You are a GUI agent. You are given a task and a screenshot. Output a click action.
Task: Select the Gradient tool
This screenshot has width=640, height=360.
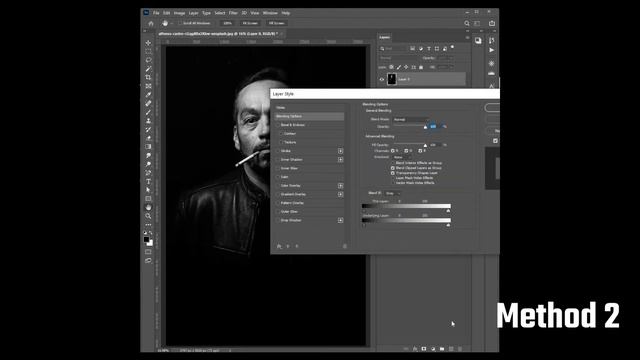point(148,147)
